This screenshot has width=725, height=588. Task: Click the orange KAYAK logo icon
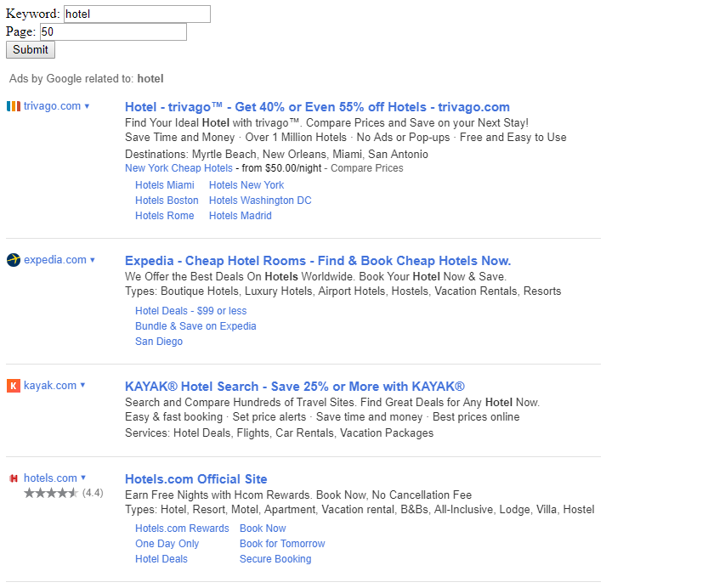[x=14, y=386]
